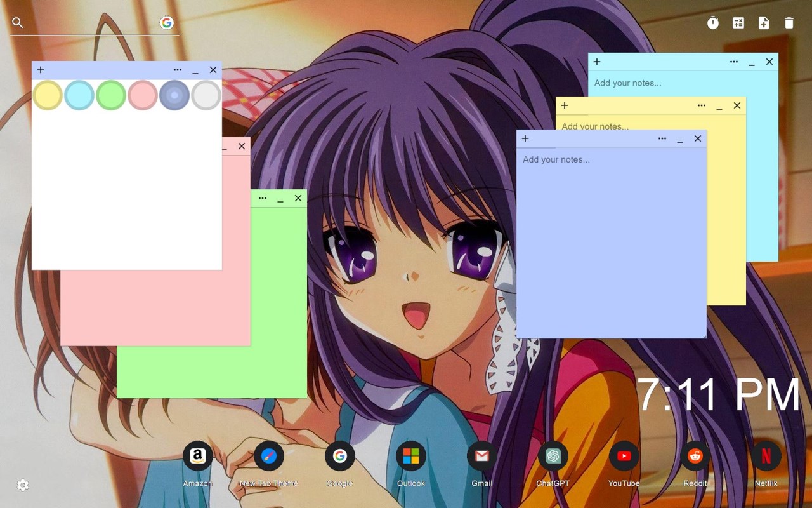Click the cyan note's text area

tap(683, 83)
